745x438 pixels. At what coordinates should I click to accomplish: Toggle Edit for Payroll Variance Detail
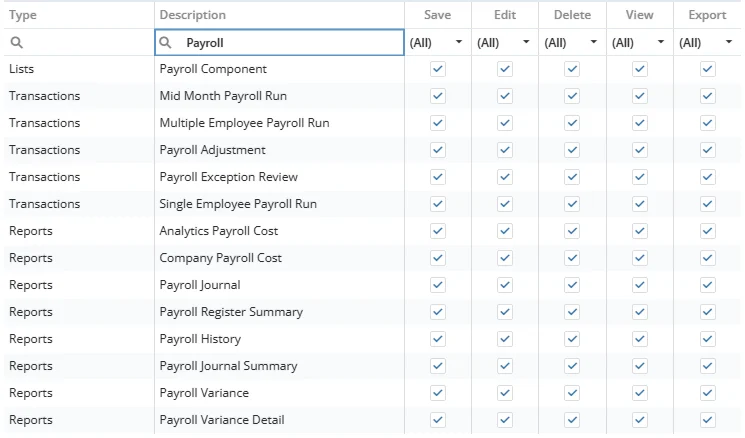pyautogui.click(x=505, y=420)
